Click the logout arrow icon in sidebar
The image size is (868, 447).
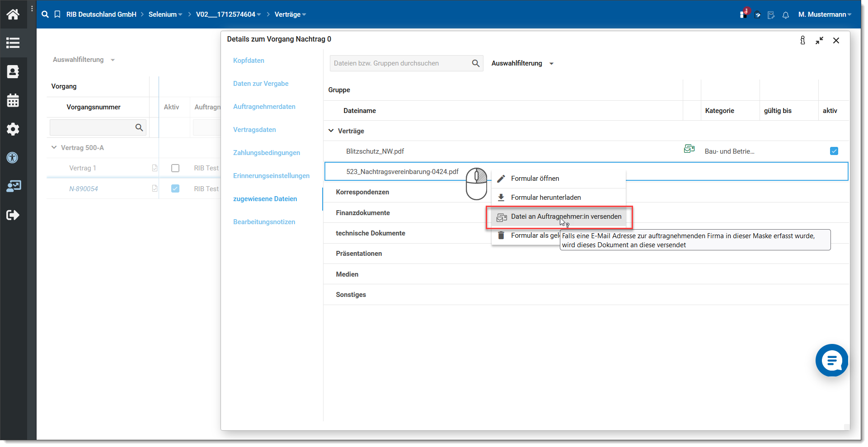click(x=13, y=215)
